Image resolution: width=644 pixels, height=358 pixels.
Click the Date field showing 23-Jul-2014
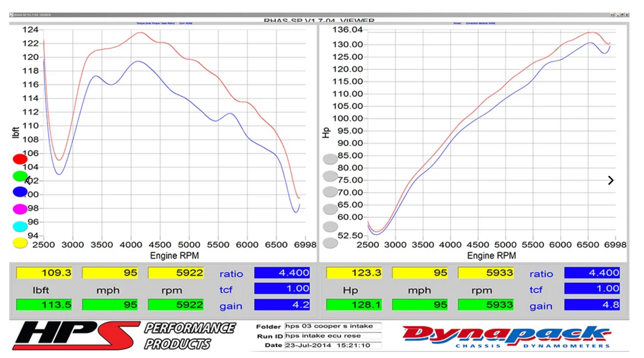tap(333, 345)
